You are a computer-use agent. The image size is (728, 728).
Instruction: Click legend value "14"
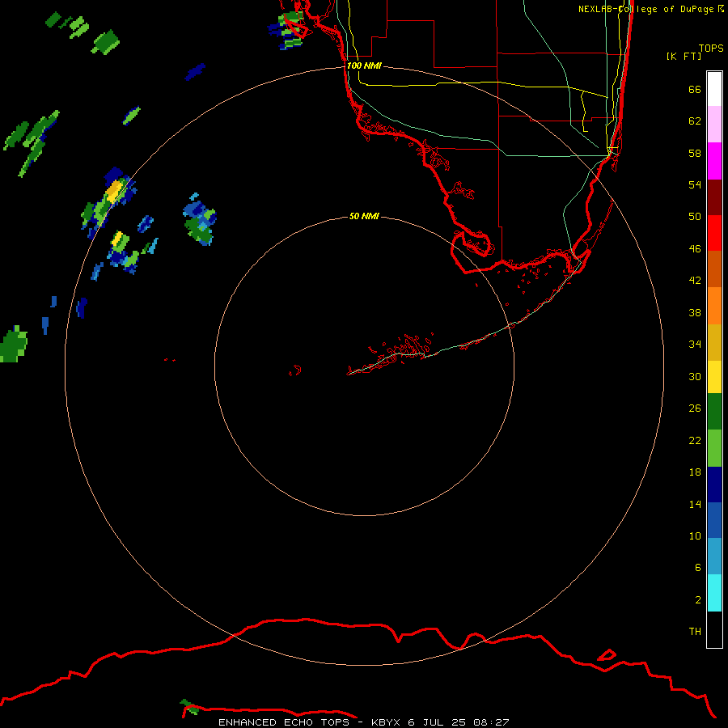coord(695,504)
